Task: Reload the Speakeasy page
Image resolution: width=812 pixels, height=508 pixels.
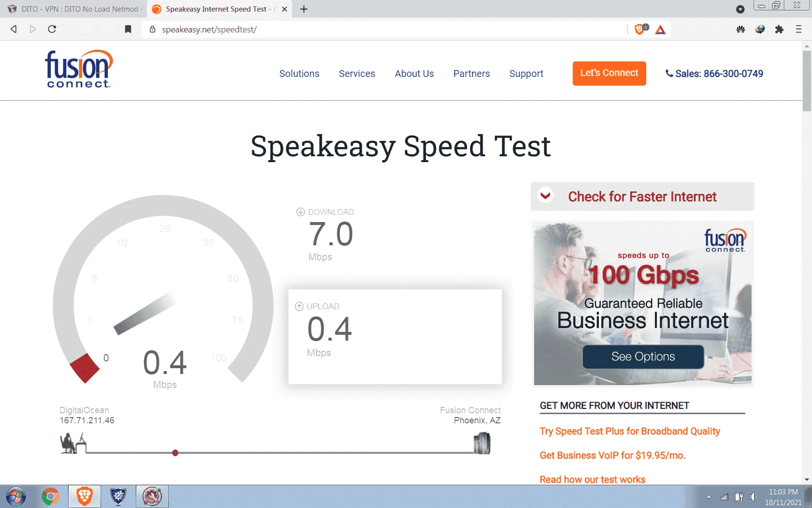Action: (x=52, y=29)
